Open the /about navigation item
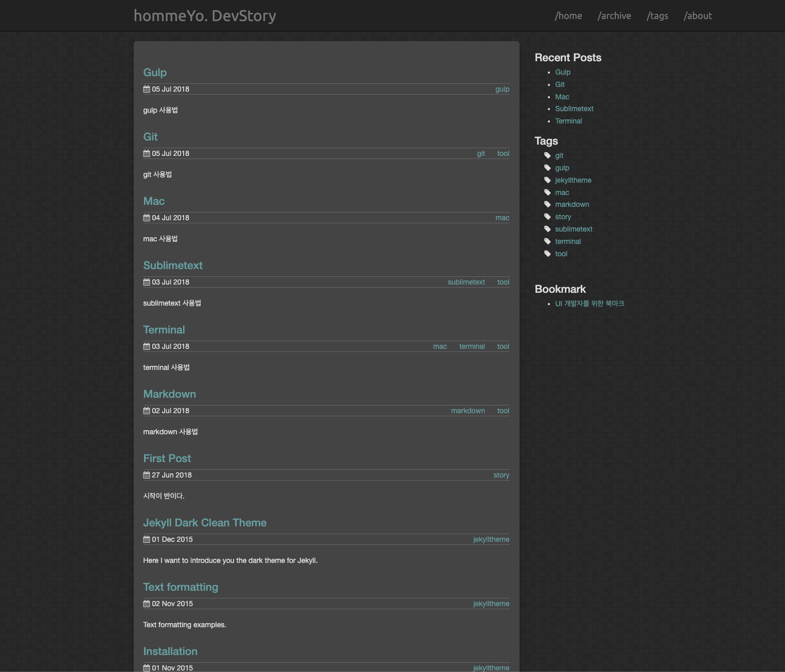The image size is (785, 672). point(698,15)
